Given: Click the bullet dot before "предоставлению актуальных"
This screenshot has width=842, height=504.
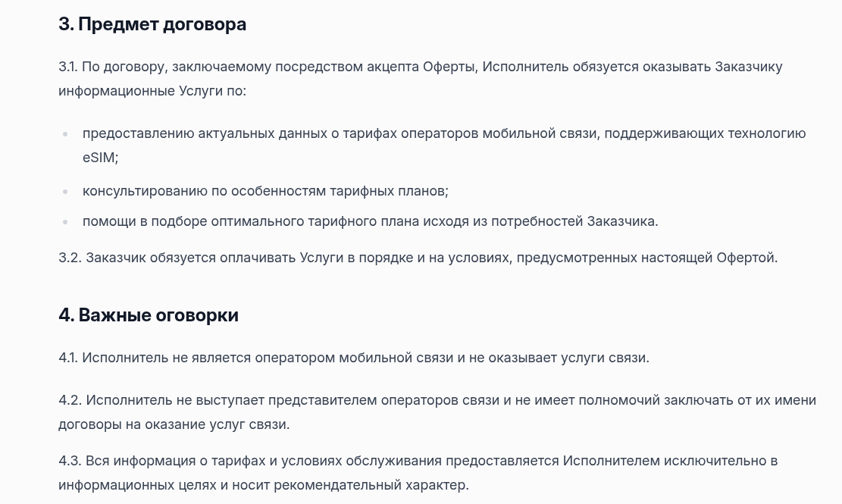Looking at the screenshot, I should click(65, 135).
